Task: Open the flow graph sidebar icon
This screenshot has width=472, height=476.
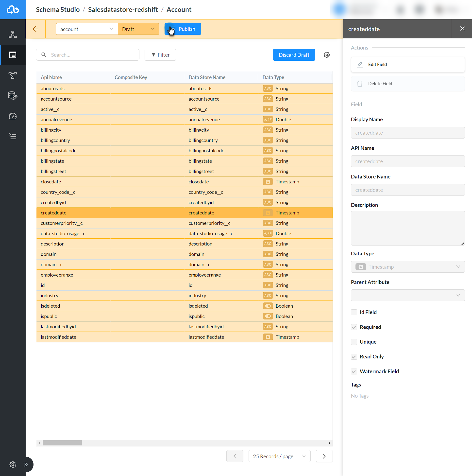Action: click(x=13, y=75)
